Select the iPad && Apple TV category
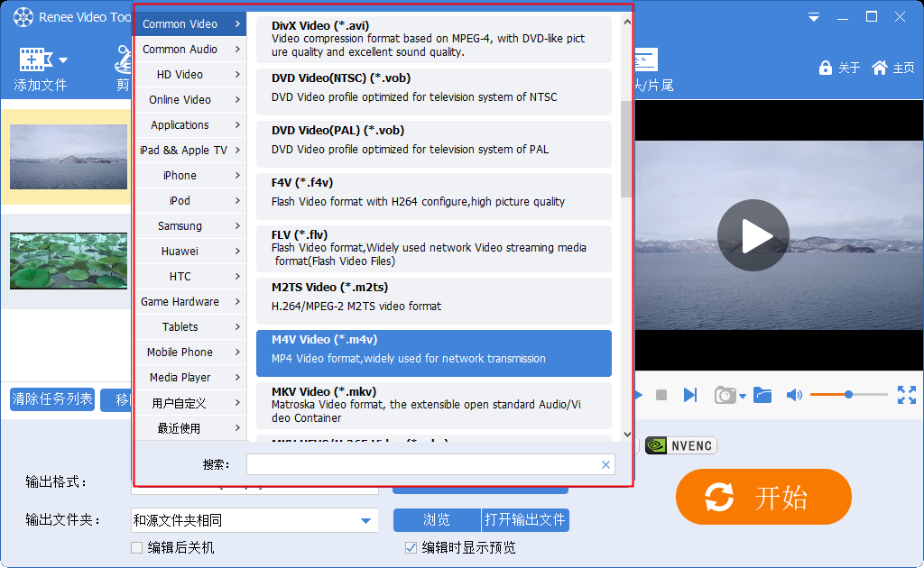Viewport: 924px width, 568px height. (x=191, y=151)
